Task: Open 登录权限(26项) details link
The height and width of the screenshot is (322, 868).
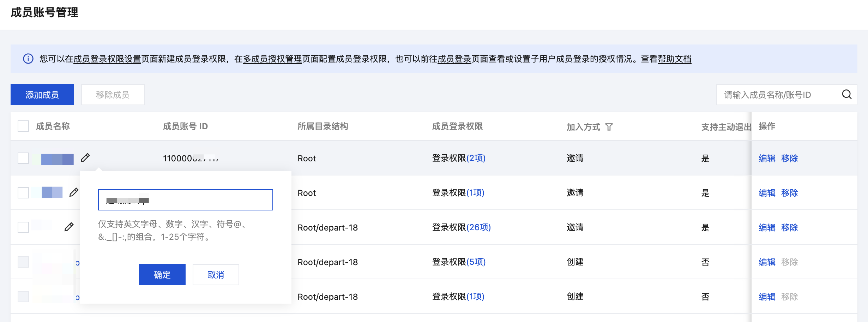Action: coord(478,227)
